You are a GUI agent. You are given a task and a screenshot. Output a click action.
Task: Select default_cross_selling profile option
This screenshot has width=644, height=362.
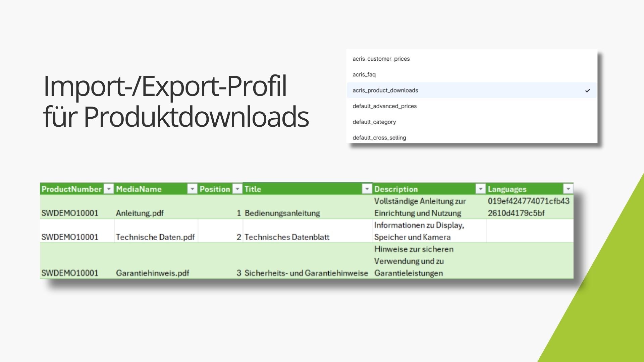tap(472, 137)
